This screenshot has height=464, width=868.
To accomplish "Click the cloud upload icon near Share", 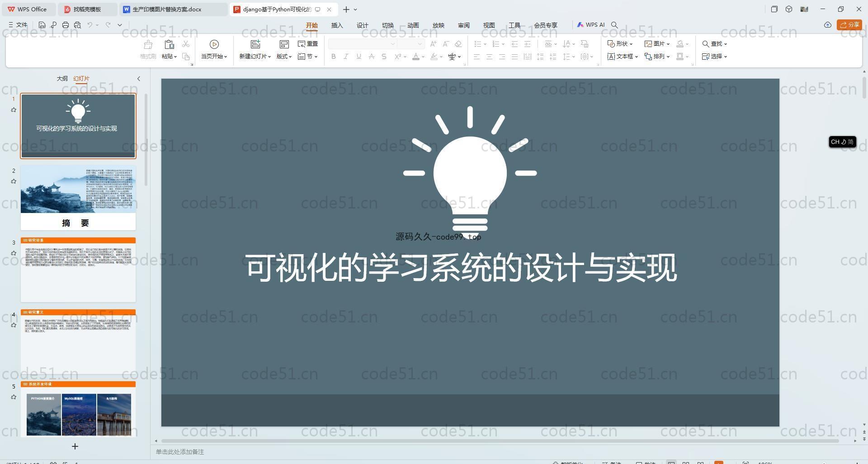I will pyautogui.click(x=827, y=25).
